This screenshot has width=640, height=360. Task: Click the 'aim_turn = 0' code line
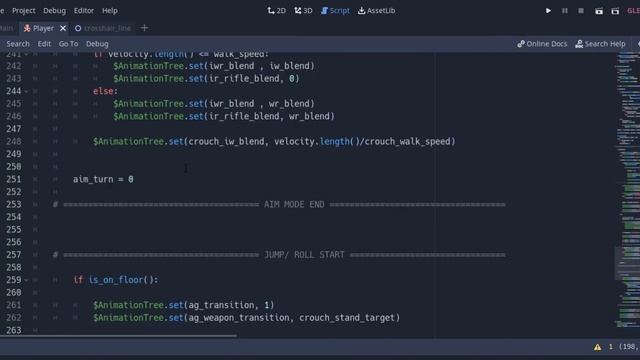click(x=103, y=179)
